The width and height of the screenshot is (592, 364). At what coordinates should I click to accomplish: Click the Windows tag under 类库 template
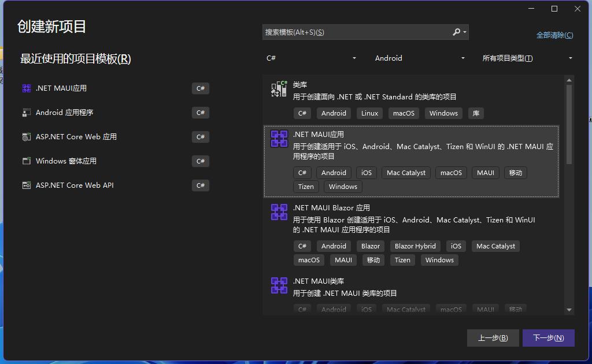pyautogui.click(x=443, y=113)
